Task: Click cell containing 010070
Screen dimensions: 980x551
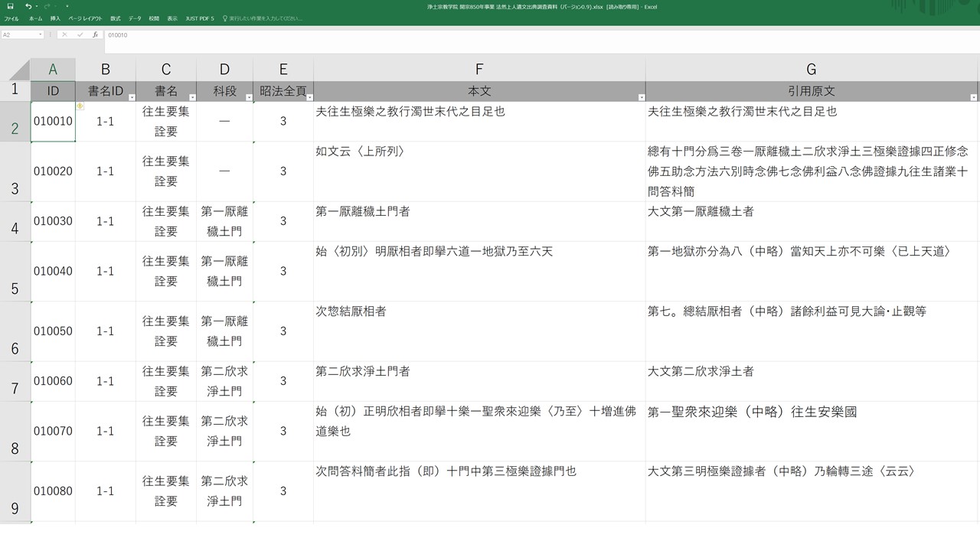Action: pos(53,432)
